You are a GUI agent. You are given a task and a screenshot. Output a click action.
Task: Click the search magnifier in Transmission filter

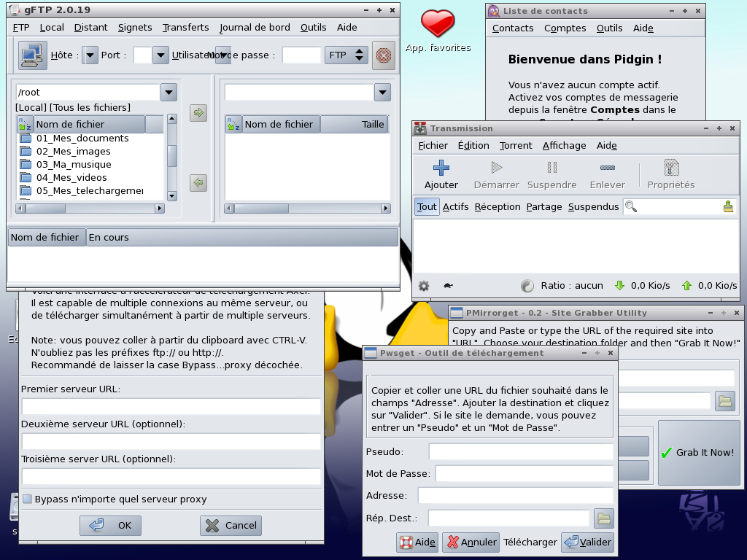tap(631, 206)
